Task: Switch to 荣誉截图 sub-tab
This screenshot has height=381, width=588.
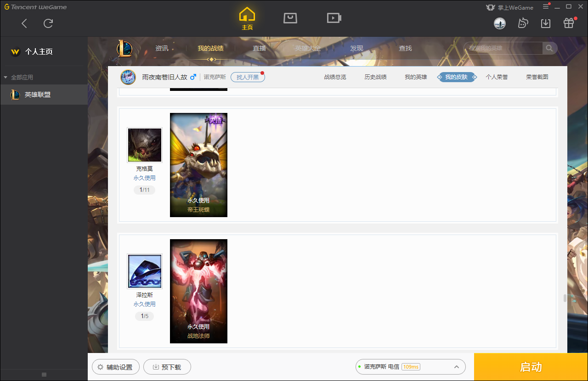Action: [537, 77]
